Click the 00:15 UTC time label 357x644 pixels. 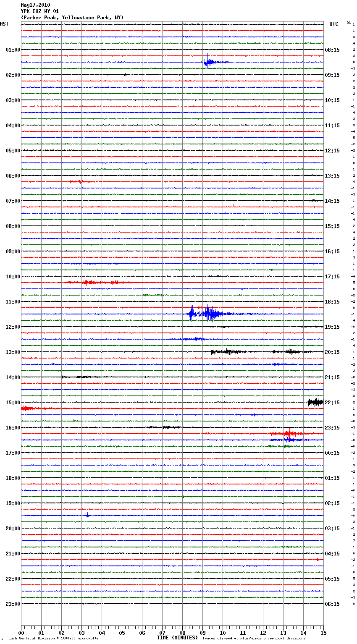(x=332, y=453)
